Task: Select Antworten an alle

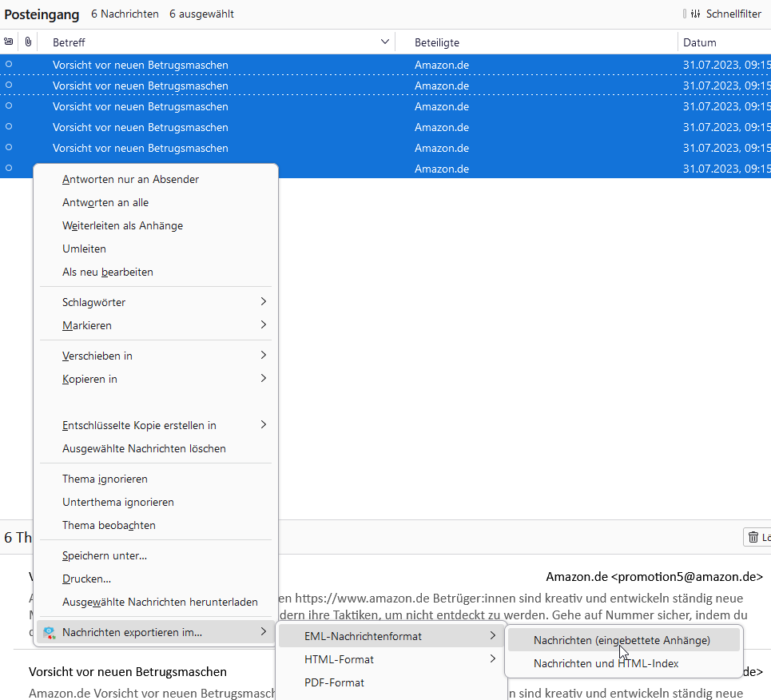Action: tap(105, 203)
